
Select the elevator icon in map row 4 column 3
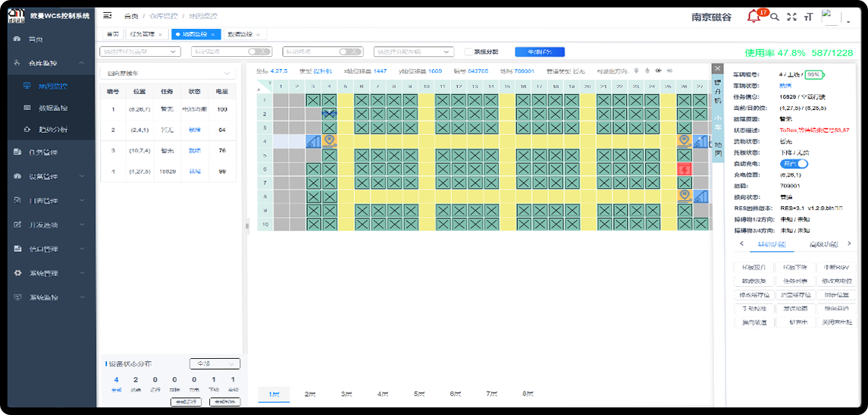tap(313, 141)
